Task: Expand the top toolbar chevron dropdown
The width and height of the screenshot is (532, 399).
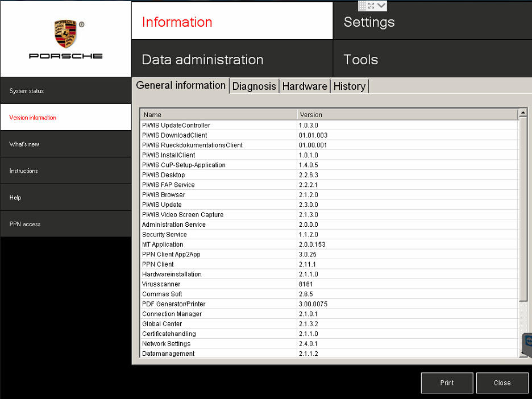Action: point(381,6)
